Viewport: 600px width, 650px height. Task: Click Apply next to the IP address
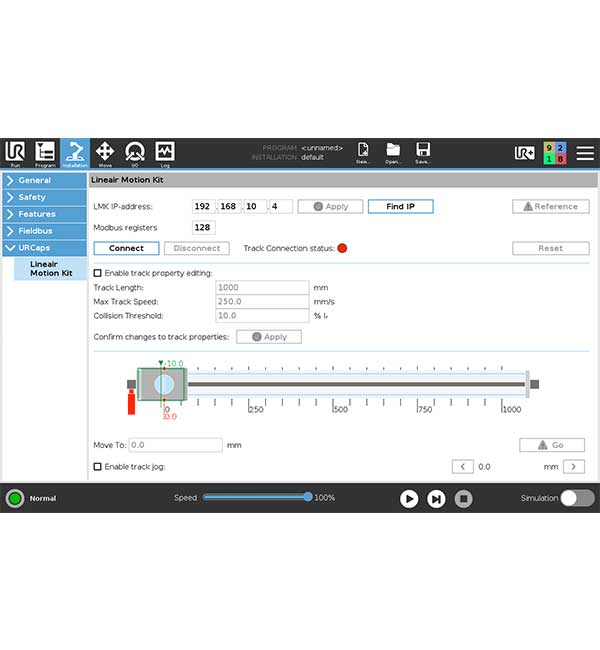click(x=330, y=206)
